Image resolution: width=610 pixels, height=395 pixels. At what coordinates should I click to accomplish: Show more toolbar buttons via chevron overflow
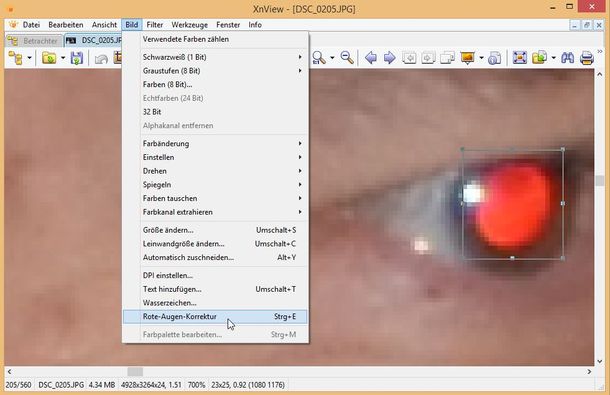(x=599, y=52)
